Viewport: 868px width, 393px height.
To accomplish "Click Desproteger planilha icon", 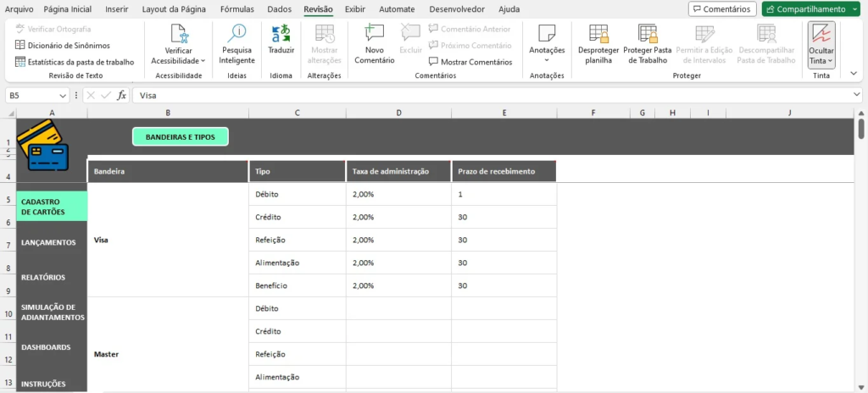I will (598, 35).
